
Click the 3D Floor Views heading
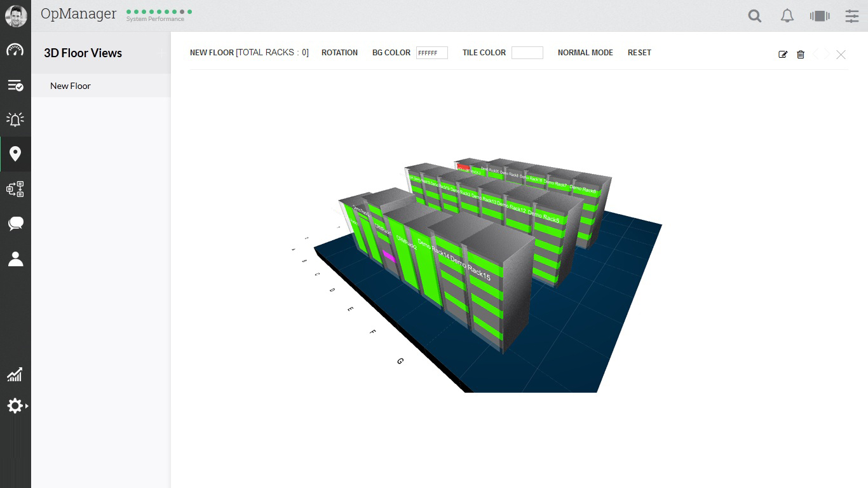[83, 53]
